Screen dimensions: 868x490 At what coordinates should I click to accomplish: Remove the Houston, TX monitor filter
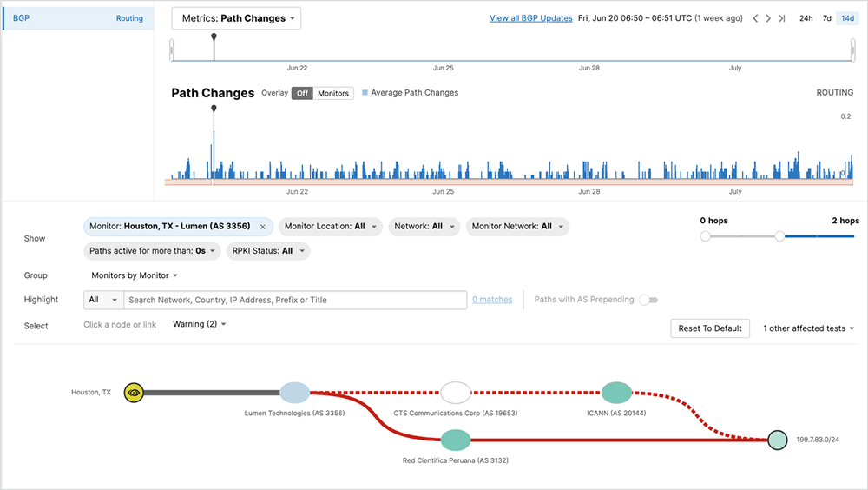(x=262, y=227)
